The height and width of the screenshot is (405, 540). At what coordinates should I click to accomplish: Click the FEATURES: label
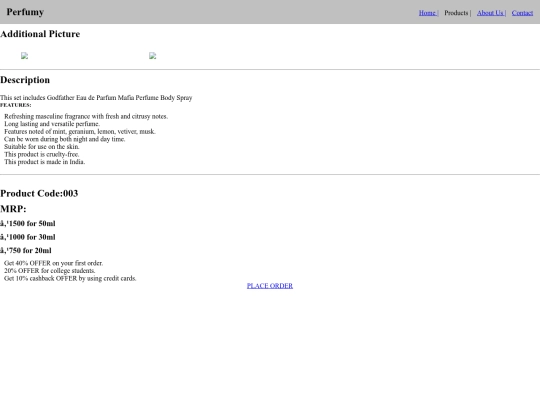click(x=15, y=105)
